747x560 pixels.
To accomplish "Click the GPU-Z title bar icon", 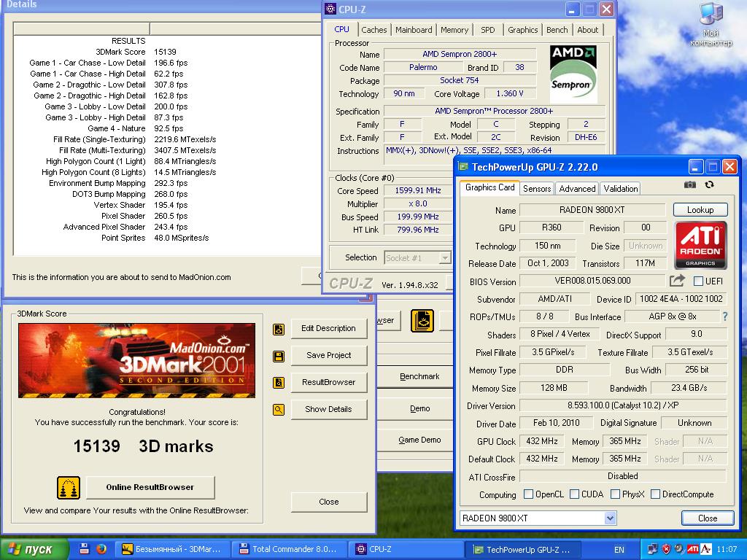I will coord(463,166).
